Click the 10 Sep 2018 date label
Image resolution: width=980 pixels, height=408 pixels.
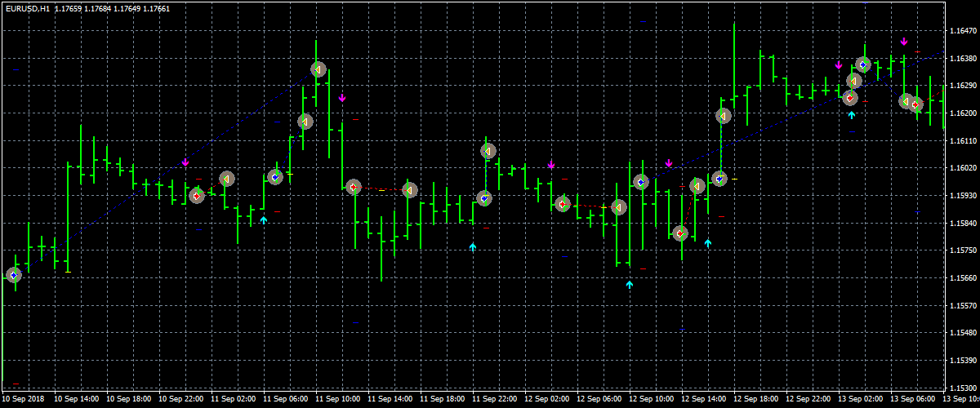[24, 400]
